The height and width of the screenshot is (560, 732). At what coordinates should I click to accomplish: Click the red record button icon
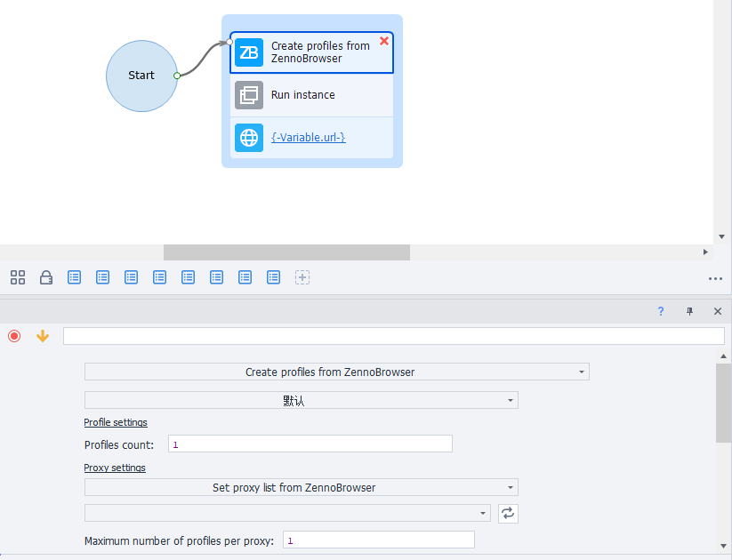point(14,336)
